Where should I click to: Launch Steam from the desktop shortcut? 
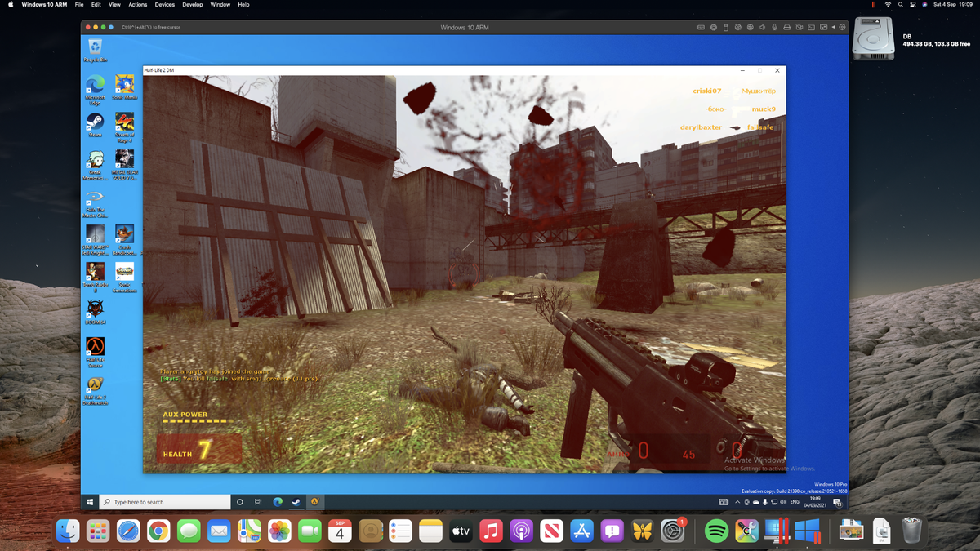point(95,124)
